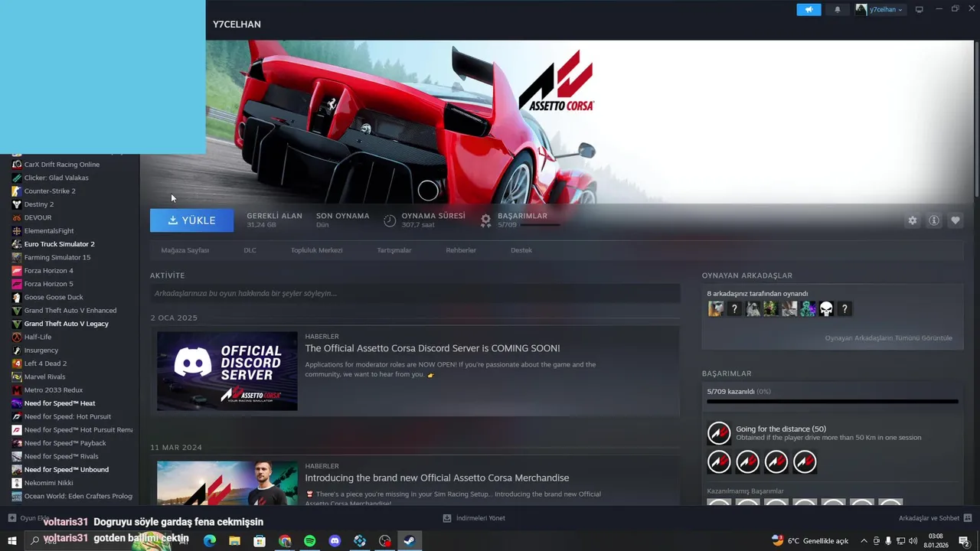Click the Goose Goose Duck game icon
980x551 pixels.
pos(17,297)
